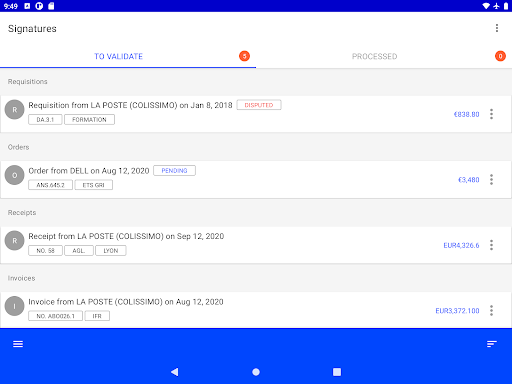Image resolution: width=512 pixels, height=384 pixels.
Task: Click the Disputed status badge
Action: (x=259, y=105)
